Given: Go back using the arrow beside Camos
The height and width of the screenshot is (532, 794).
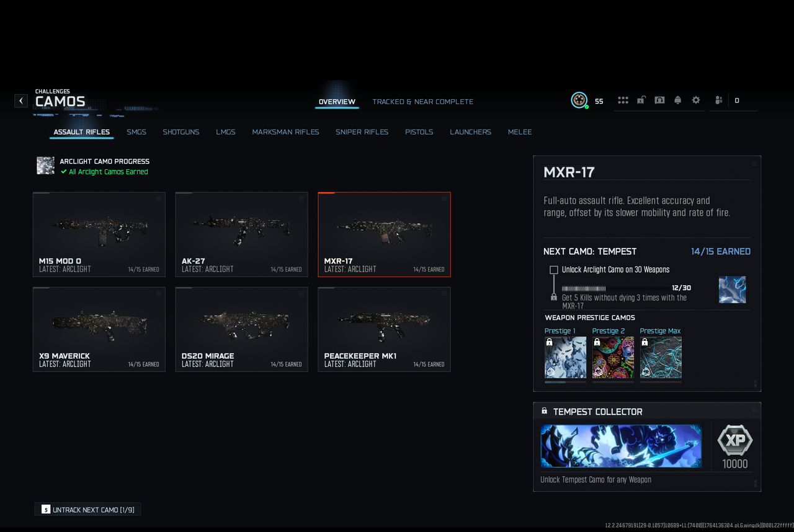Looking at the screenshot, I should click(21, 100).
